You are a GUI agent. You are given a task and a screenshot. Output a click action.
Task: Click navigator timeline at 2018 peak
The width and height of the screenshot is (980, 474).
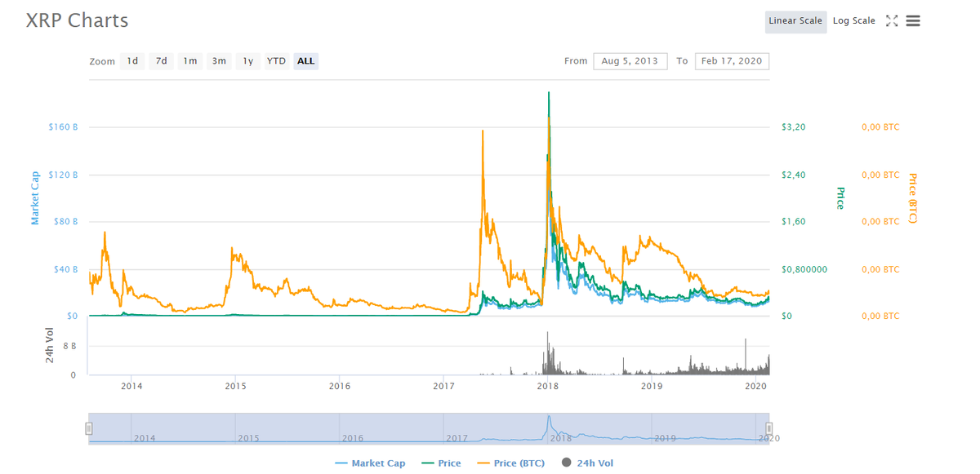549,428
